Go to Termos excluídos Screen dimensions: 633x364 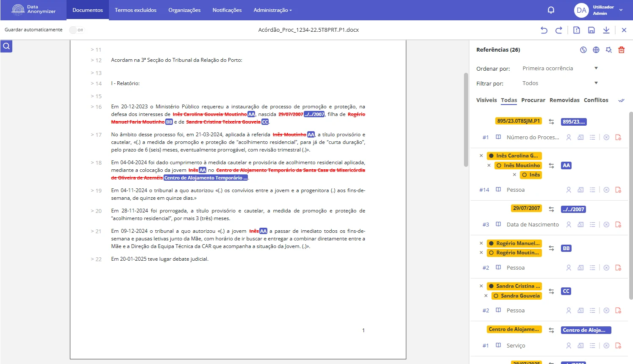(x=136, y=10)
